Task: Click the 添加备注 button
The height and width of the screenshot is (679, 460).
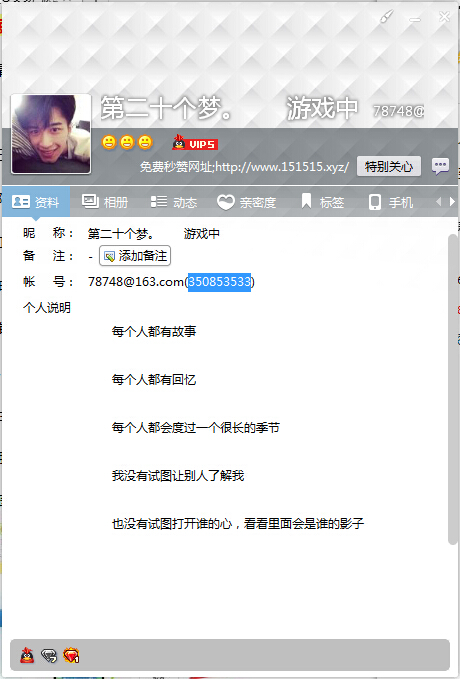Action: (x=135, y=256)
